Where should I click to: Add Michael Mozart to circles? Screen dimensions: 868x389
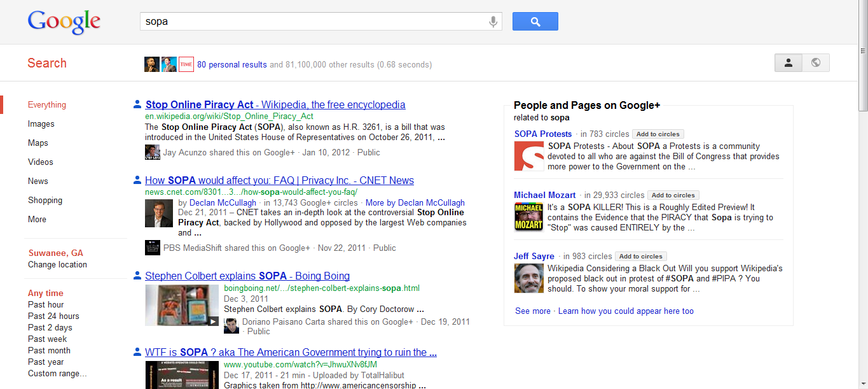[673, 195]
